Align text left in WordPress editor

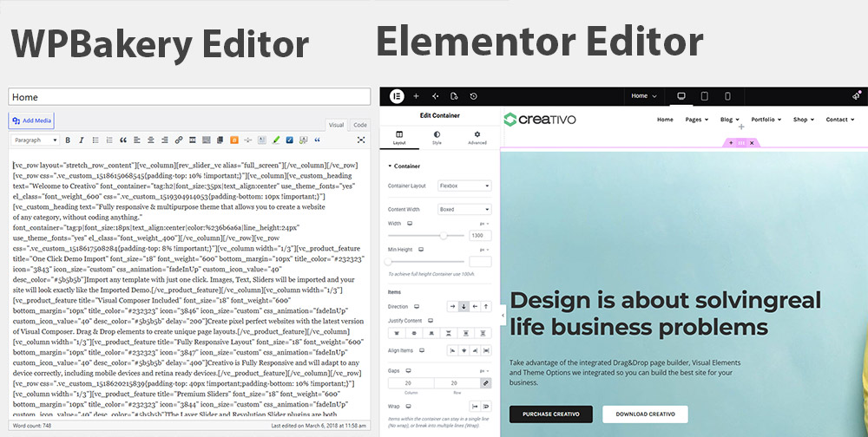tap(137, 140)
